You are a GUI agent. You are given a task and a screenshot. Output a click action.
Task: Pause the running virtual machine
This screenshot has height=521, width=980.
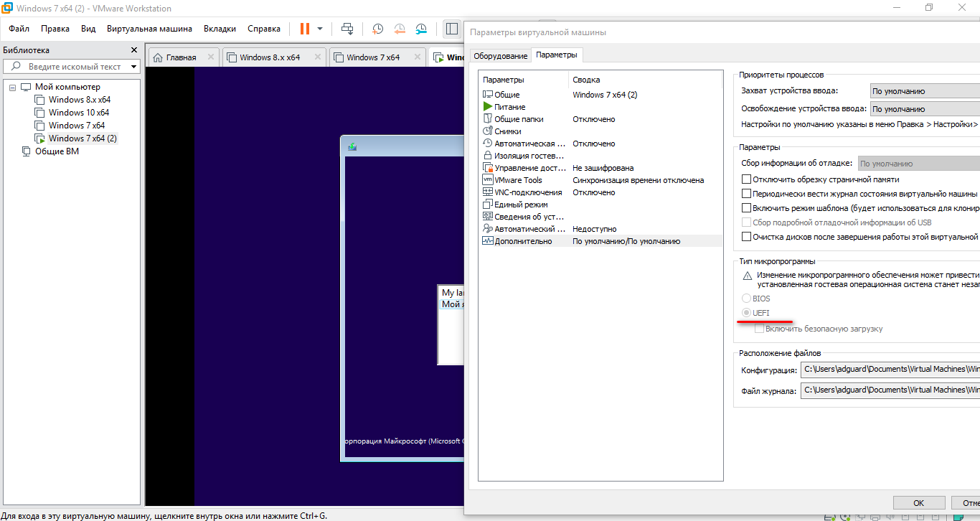point(305,29)
